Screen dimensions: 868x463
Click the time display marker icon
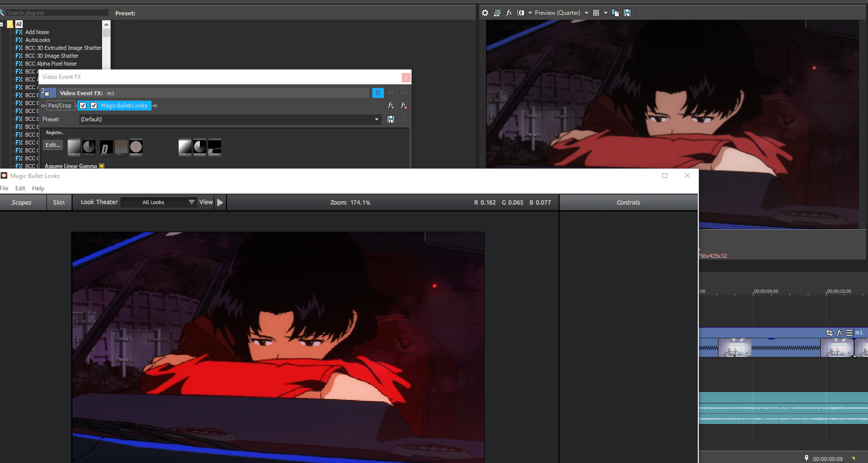point(806,459)
